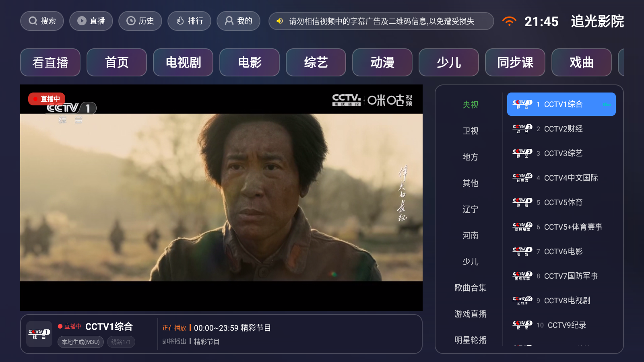Click the WiFi signal icon
Image resolution: width=644 pixels, height=362 pixels.
[x=509, y=21]
